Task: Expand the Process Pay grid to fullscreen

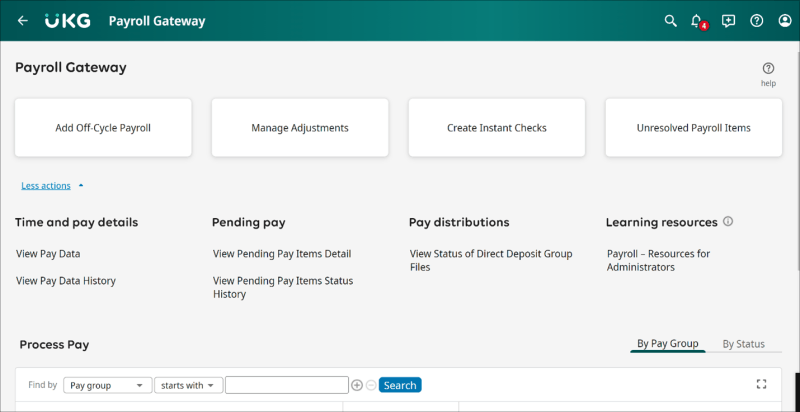Action: (762, 384)
